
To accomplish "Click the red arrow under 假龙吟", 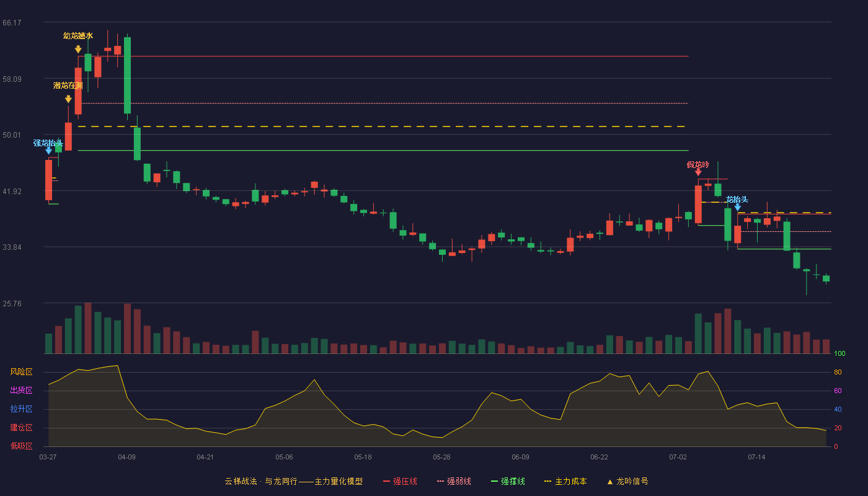I will [x=698, y=172].
